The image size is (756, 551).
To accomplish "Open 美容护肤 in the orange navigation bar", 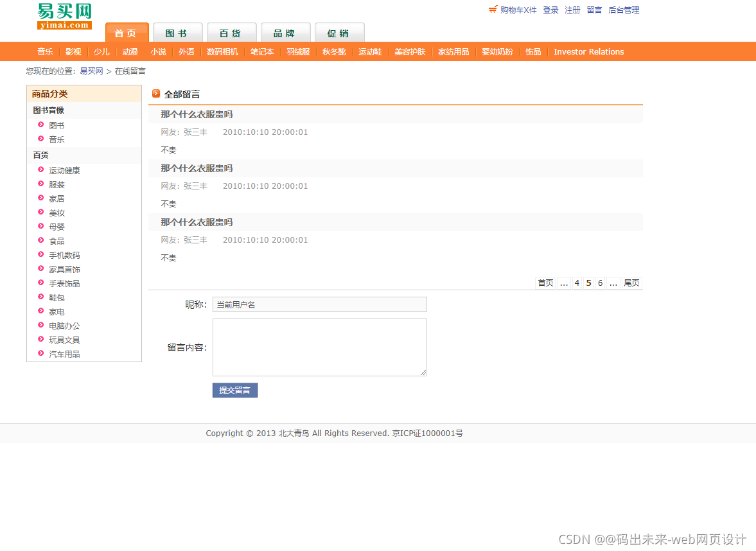I will (410, 51).
